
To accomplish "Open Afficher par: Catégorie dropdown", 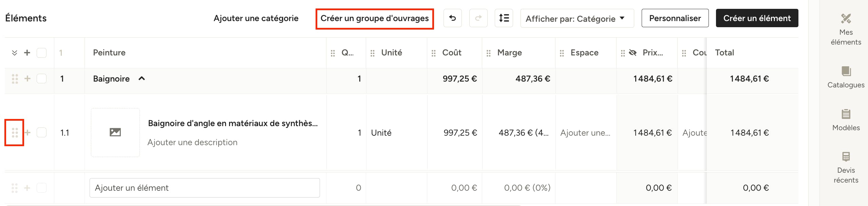I will pos(577,18).
